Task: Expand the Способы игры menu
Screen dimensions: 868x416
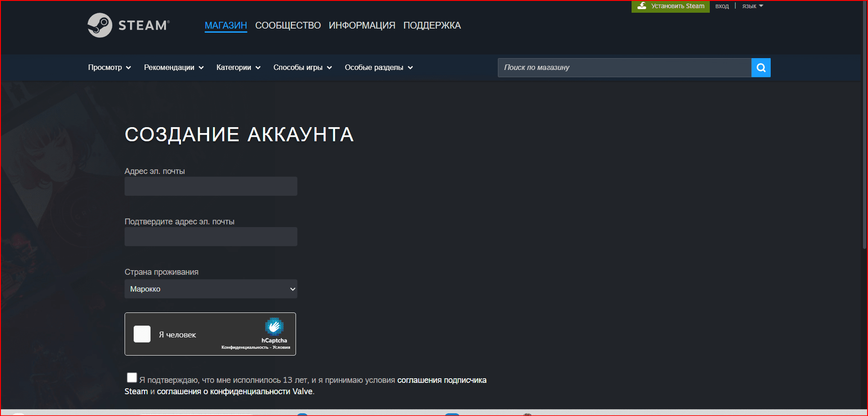Action: pyautogui.click(x=302, y=68)
